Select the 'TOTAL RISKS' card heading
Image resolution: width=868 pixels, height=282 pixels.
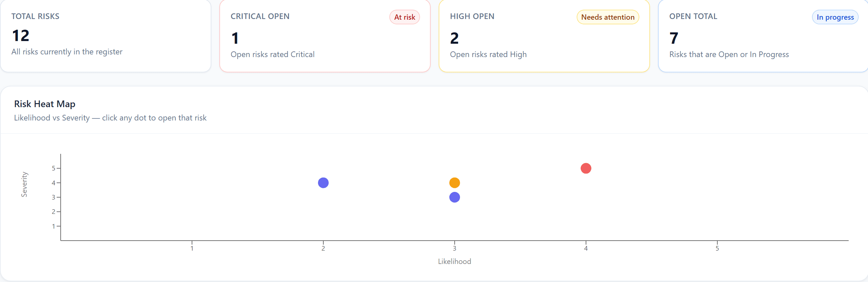pyautogui.click(x=35, y=16)
